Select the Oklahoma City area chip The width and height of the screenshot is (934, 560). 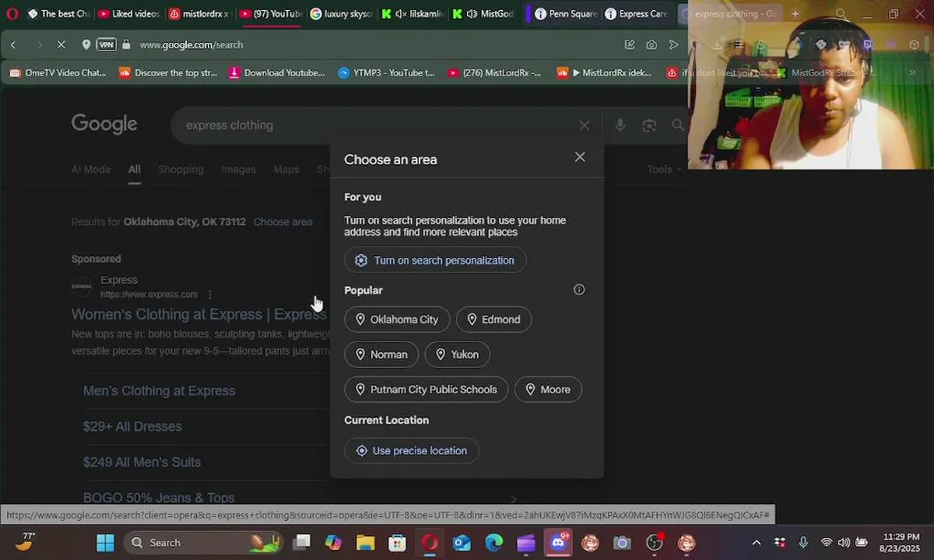(397, 320)
